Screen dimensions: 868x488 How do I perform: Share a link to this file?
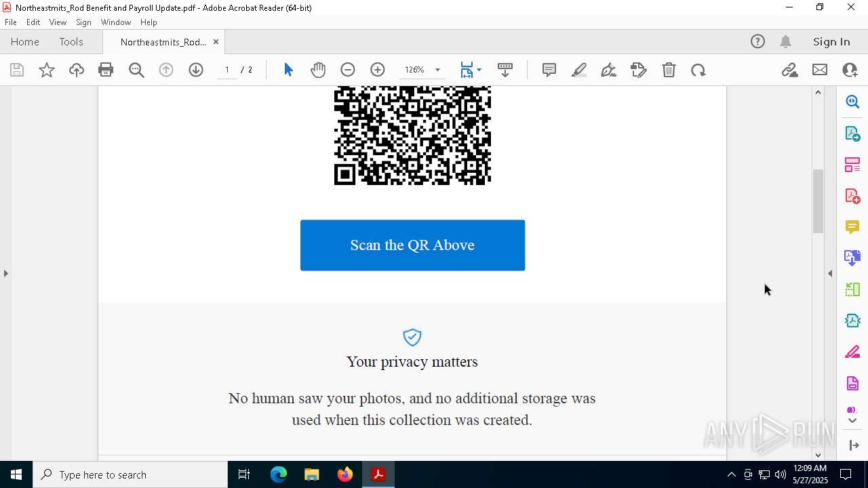point(790,70)
